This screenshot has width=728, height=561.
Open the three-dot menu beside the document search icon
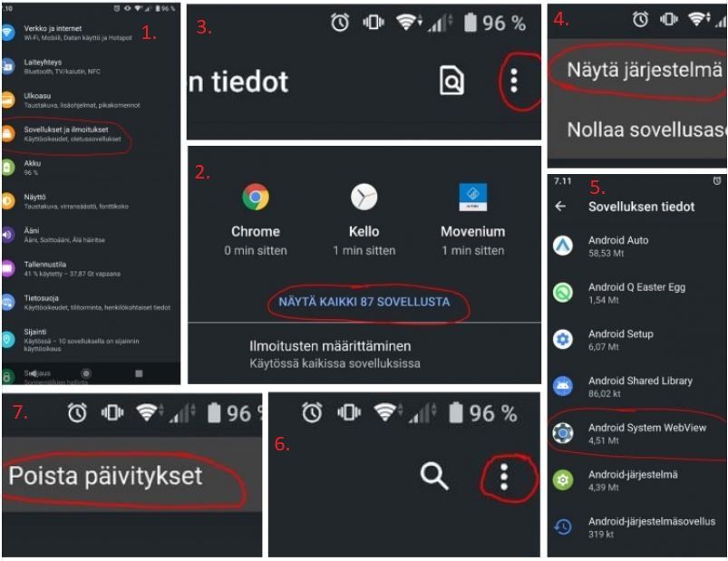[x=513, y=81]
